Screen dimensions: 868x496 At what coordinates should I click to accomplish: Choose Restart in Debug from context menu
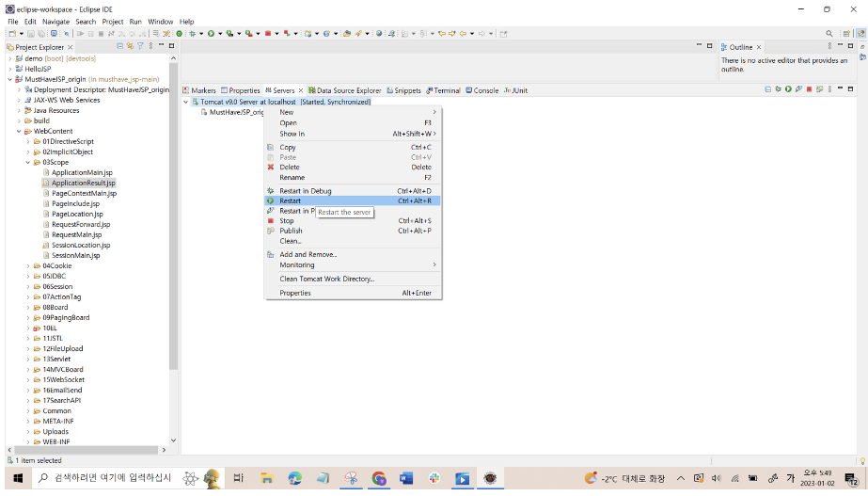pyautogui.click(x=353, y=191)
